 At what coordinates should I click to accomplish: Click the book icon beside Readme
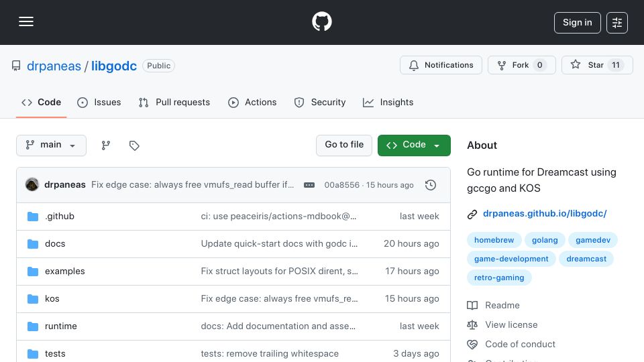click(472, 306)
